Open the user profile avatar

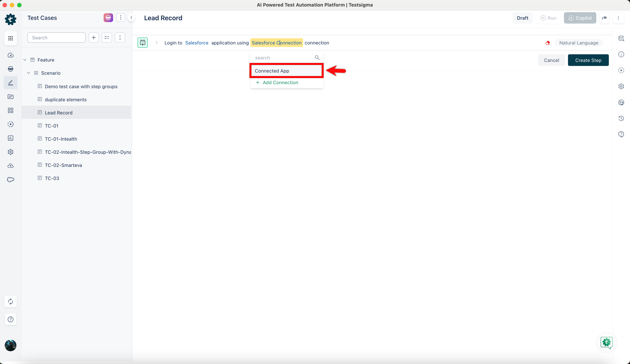(x=11, y=346)
